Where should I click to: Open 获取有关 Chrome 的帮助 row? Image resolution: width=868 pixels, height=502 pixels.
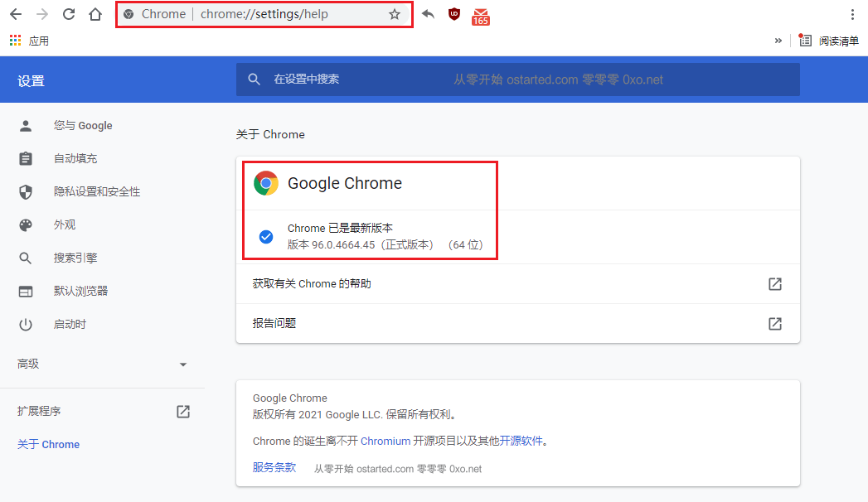pos(517,283)
